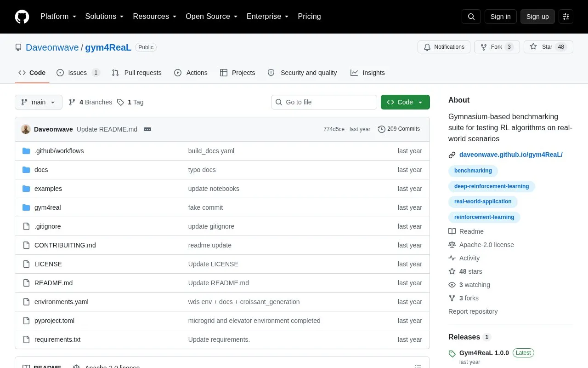Click the GitHub logo icon
This screenshot has width=588, height=368.
click(22, 17)
